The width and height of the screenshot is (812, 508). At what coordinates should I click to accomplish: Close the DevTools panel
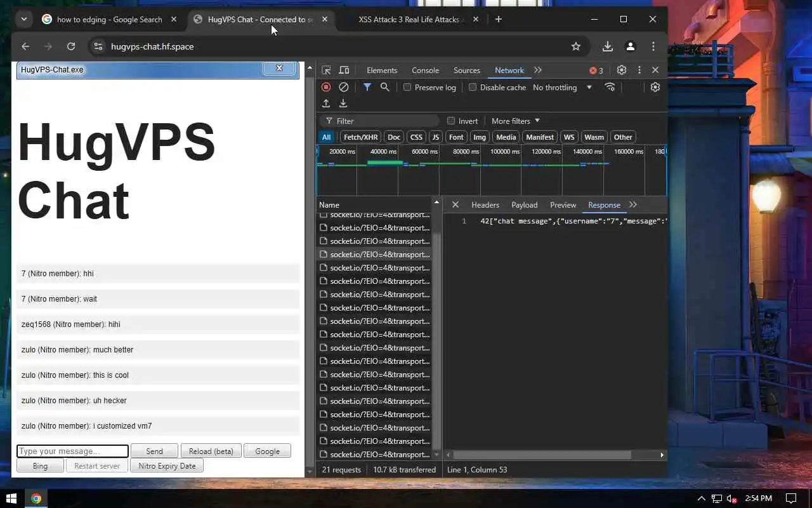[x=655, y=70]
